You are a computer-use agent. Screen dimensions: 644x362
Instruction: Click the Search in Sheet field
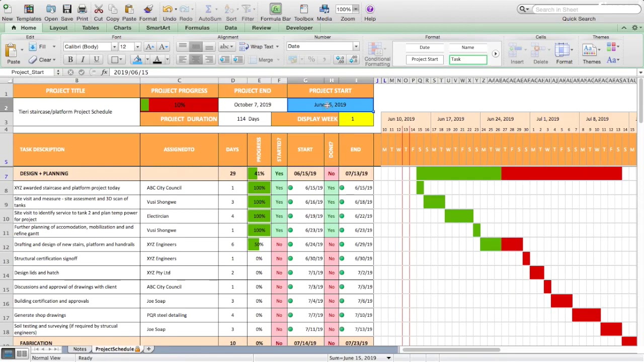click(x=586, y=9)
